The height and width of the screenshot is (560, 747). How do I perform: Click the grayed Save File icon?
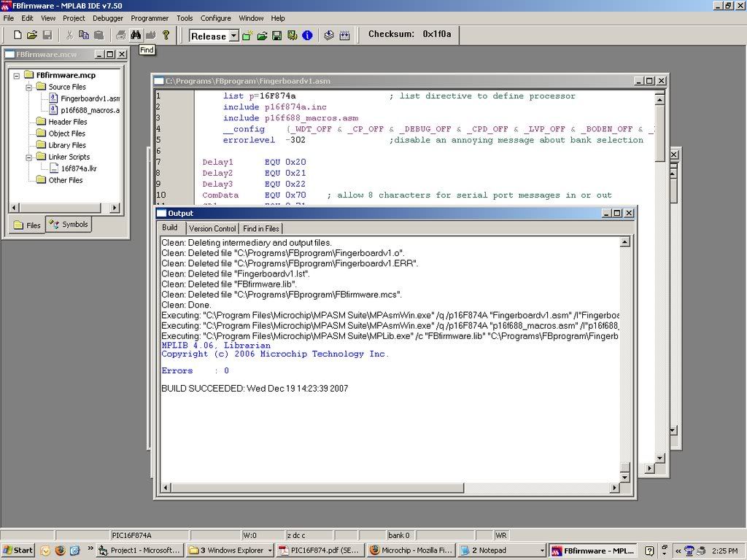pyautogui.click(x=47, y=35)
